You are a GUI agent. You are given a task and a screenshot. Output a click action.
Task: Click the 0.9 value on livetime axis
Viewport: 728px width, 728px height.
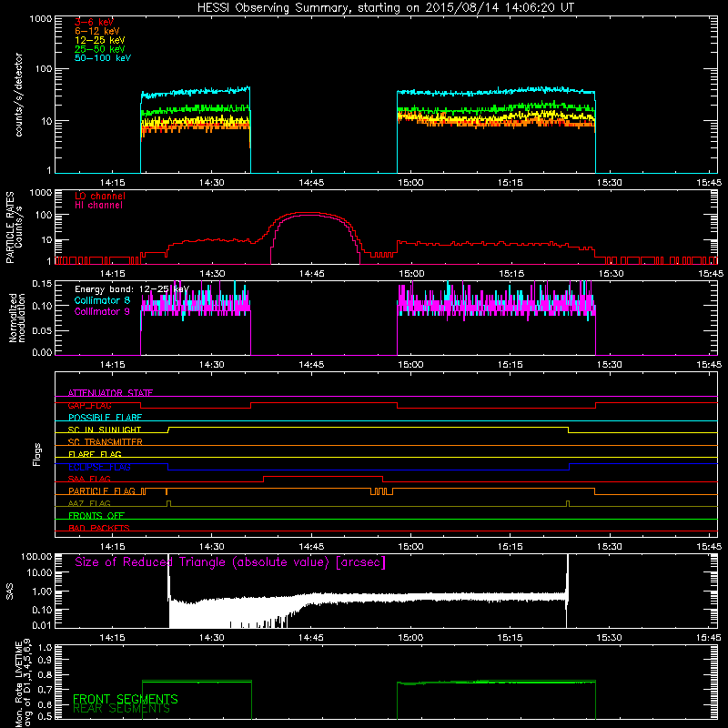[45, 661]
